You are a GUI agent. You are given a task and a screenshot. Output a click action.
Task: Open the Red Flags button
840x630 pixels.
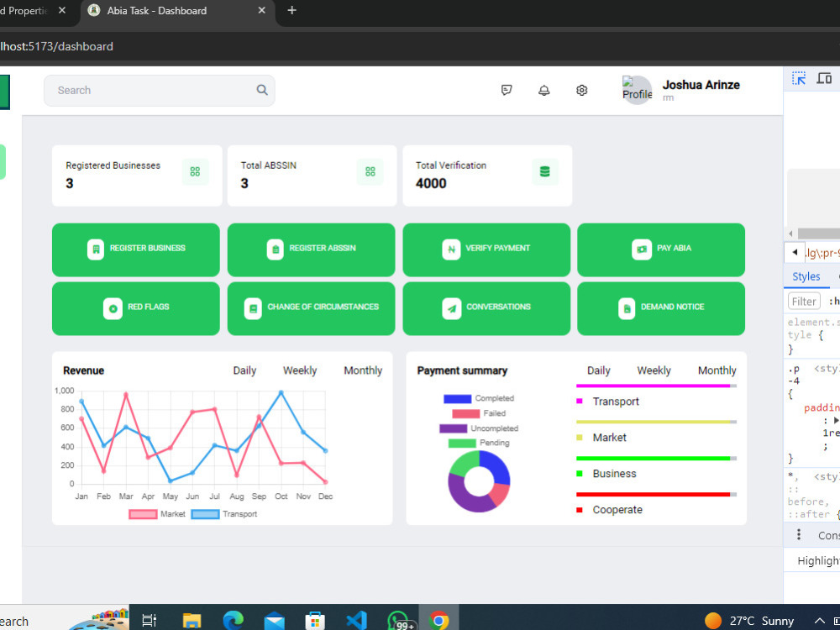136,308
